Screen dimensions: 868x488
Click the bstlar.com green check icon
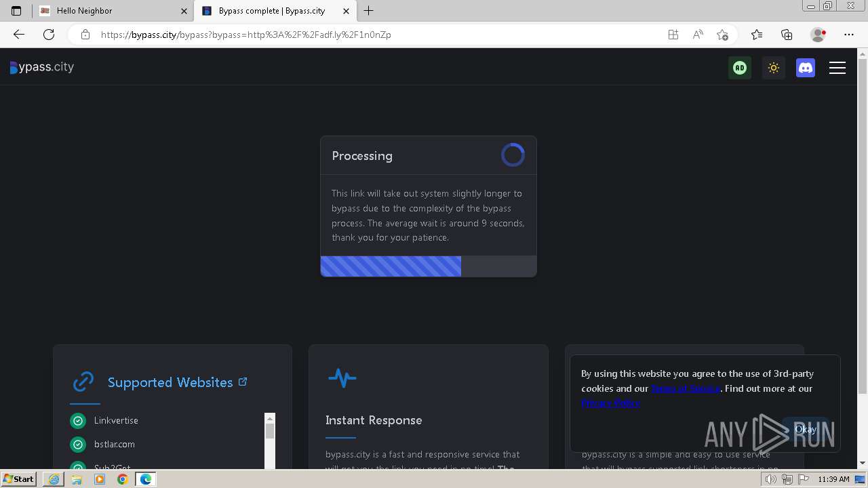[78, 445]
